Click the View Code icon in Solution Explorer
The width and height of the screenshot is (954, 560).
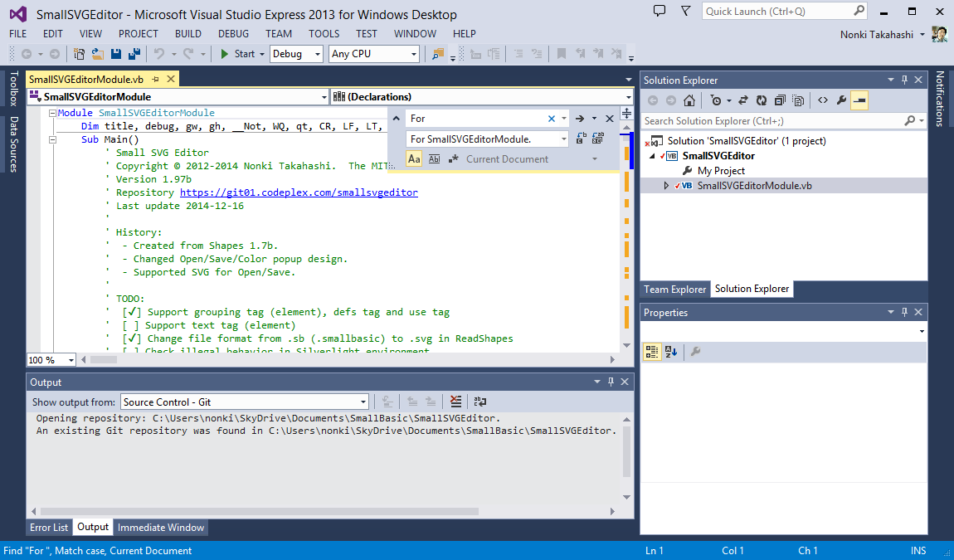823,100
